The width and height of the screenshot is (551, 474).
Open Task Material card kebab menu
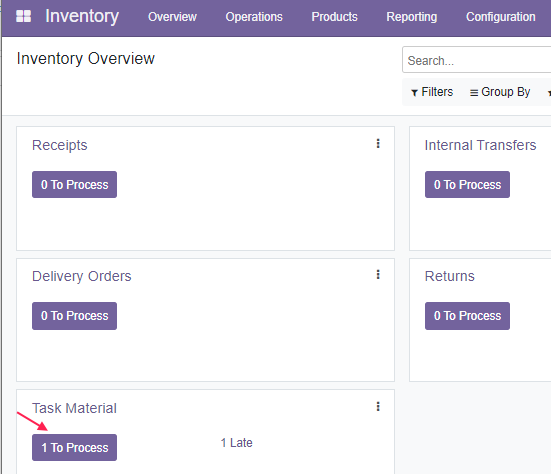coord(378,407)
